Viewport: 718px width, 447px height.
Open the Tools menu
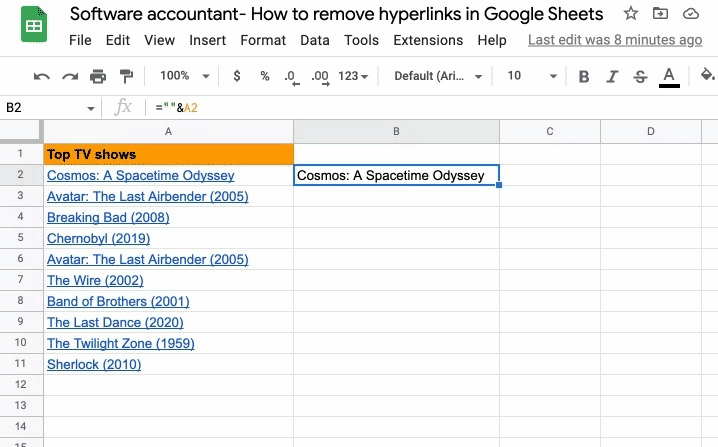coord(361,40)
